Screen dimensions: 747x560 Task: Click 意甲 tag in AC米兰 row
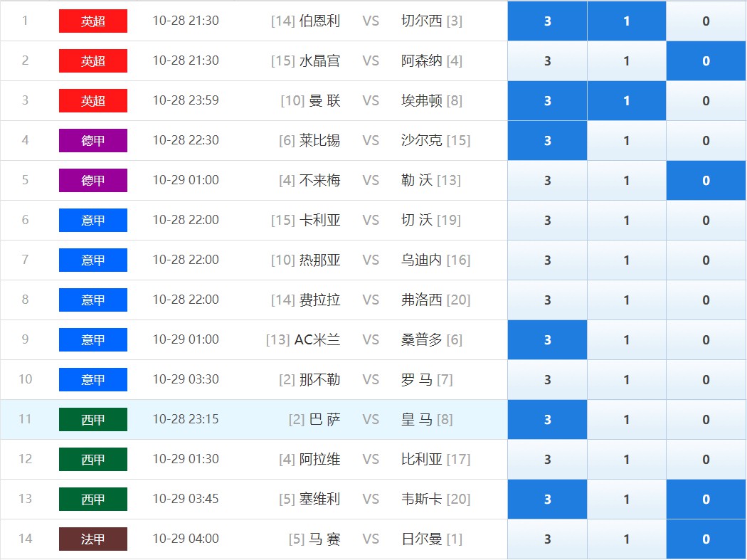pyautogui.click(x=93, y=340)
